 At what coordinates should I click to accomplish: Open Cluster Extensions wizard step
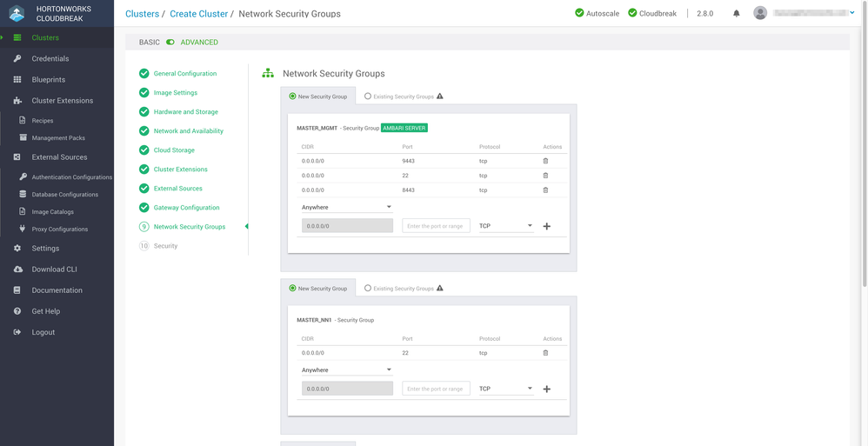[180, 170]
